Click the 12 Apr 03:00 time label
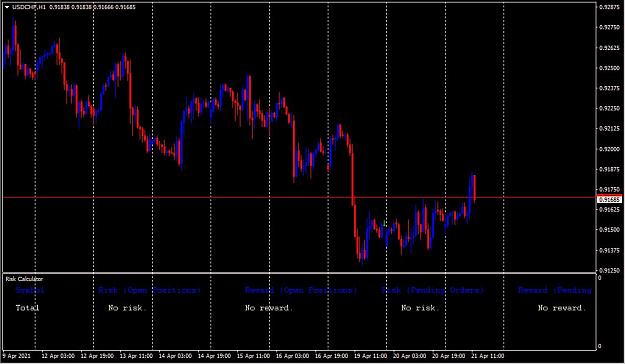625x364 pixels. [x=58, y=356]
